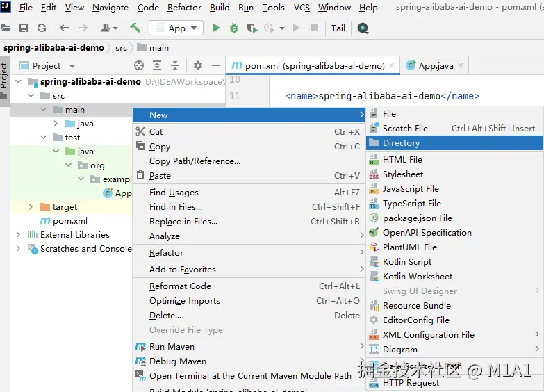Close the App.java editor tab

click(x=461, y=65)
